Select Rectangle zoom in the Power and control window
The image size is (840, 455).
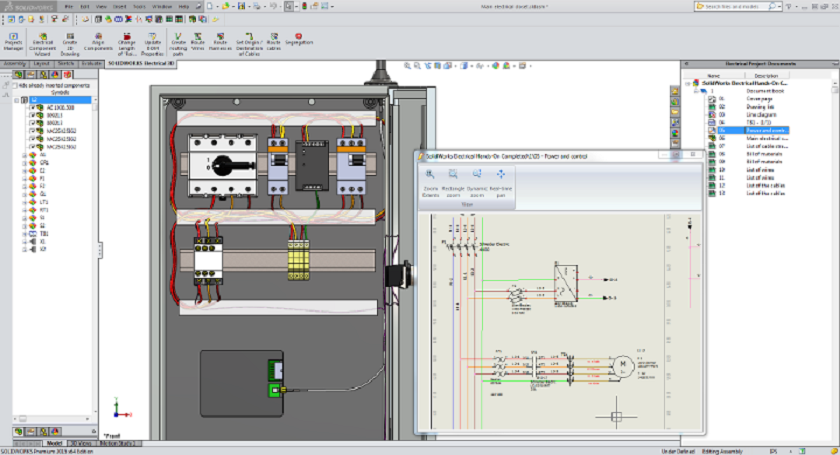click(453, 183)
